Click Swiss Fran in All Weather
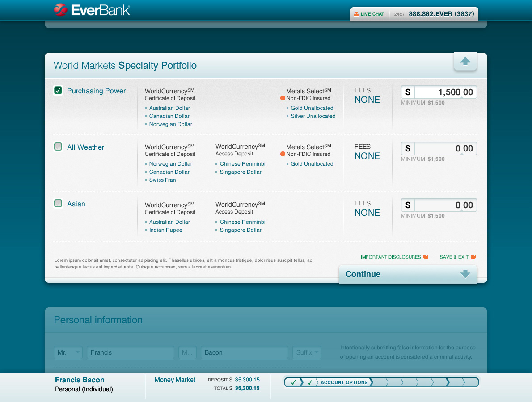This screenshot has height=402, width=532. point(163,180)
